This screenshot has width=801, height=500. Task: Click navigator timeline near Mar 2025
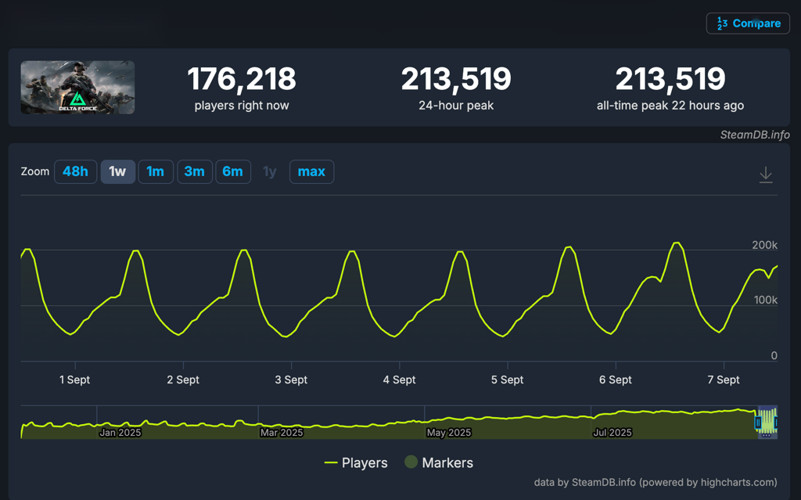[281, 424]
